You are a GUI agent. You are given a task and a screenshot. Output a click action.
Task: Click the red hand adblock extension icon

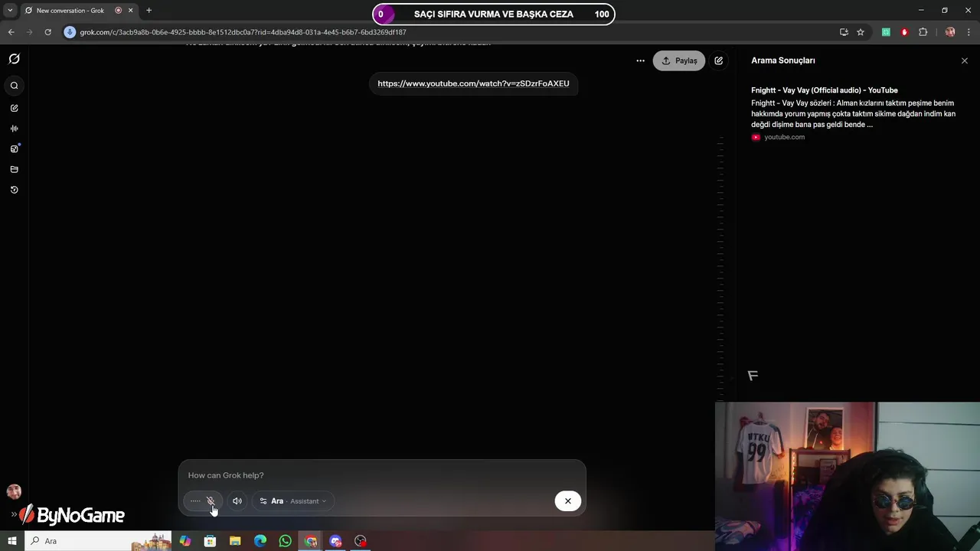pyautogui.click(x=904, y=32)
